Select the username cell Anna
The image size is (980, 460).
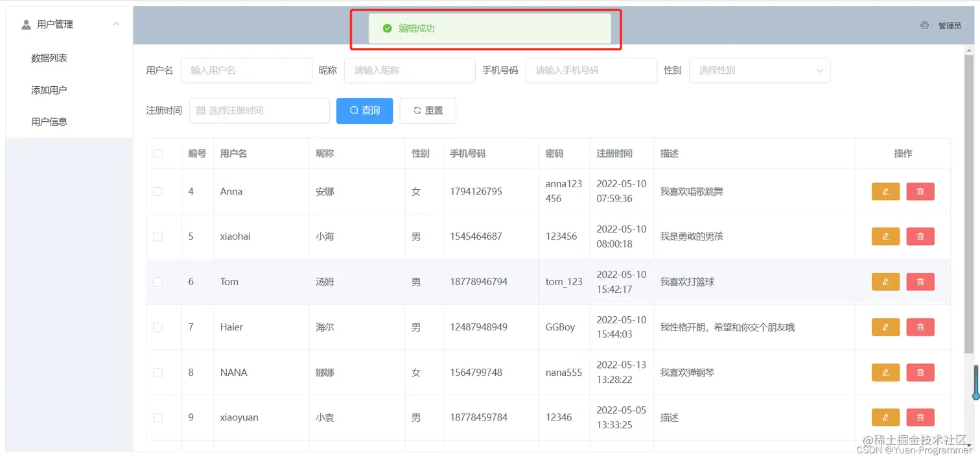pos(231,191)
